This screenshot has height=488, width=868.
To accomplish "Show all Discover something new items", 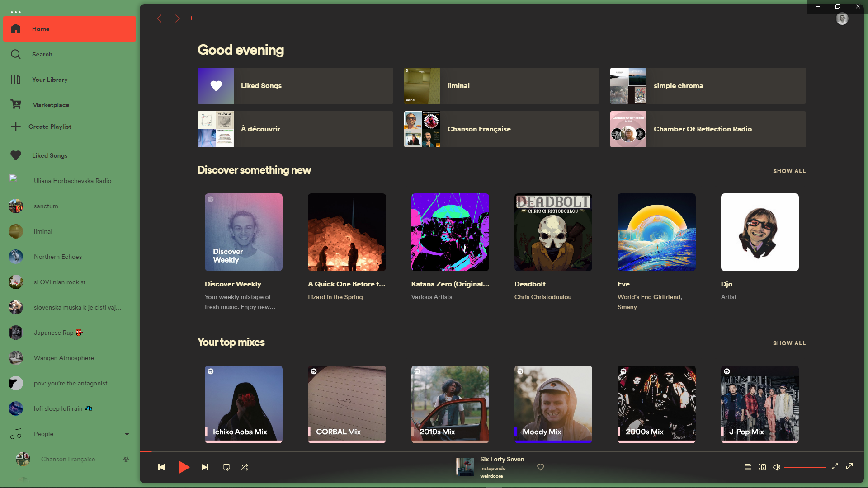I will (x=789, y=171).
